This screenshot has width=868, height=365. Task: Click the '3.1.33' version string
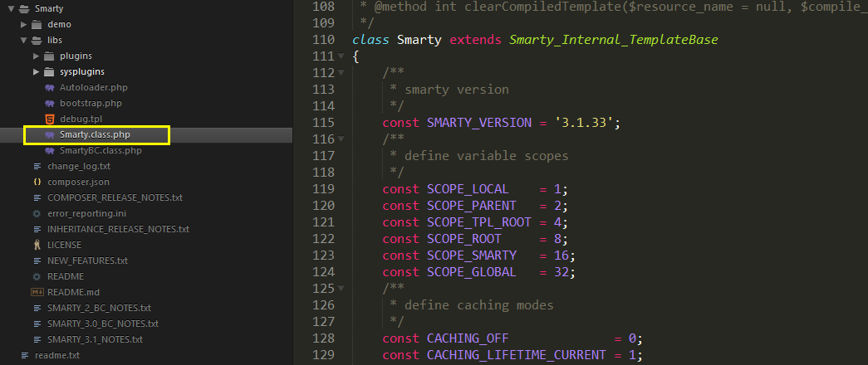(x=583, y=123)
